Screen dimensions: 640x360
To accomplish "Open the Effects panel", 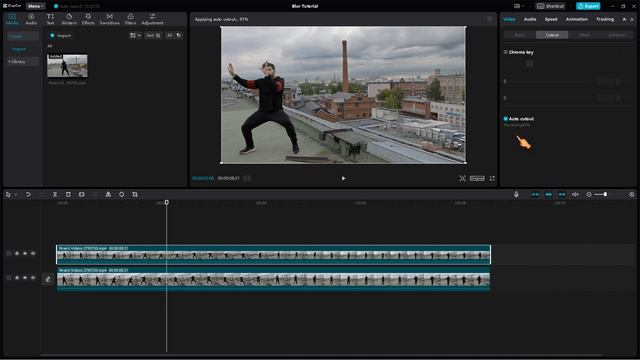I will coord(88,19).
